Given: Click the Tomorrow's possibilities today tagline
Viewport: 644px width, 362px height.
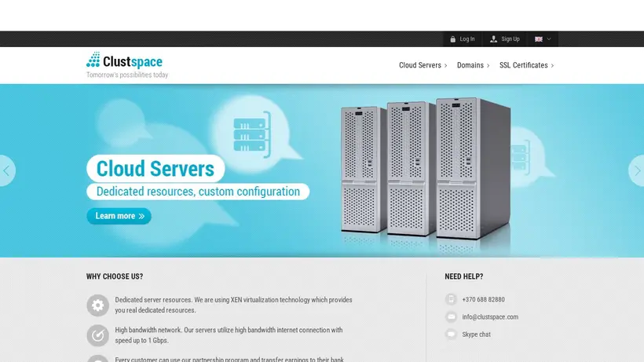Looking at the screenshot, I should (127, 75).
